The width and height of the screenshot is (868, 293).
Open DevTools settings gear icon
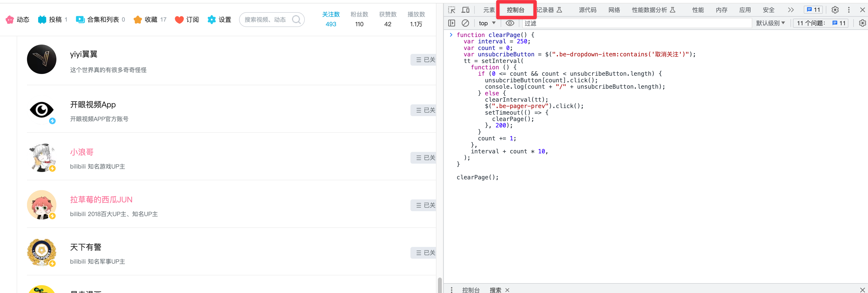tap(835, 10)
